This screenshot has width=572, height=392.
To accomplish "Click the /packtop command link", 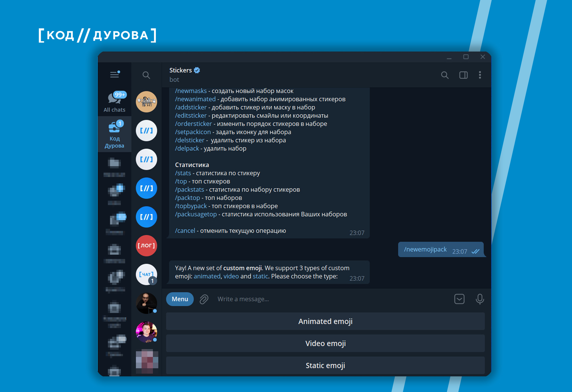I will tap(187, 198).
